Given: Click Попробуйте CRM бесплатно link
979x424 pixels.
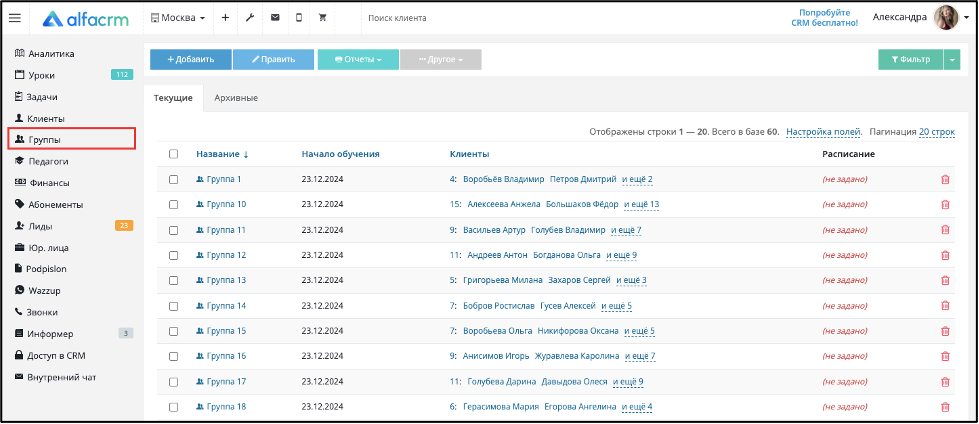Looking at the screenshot, I should [x=824, y=18].
